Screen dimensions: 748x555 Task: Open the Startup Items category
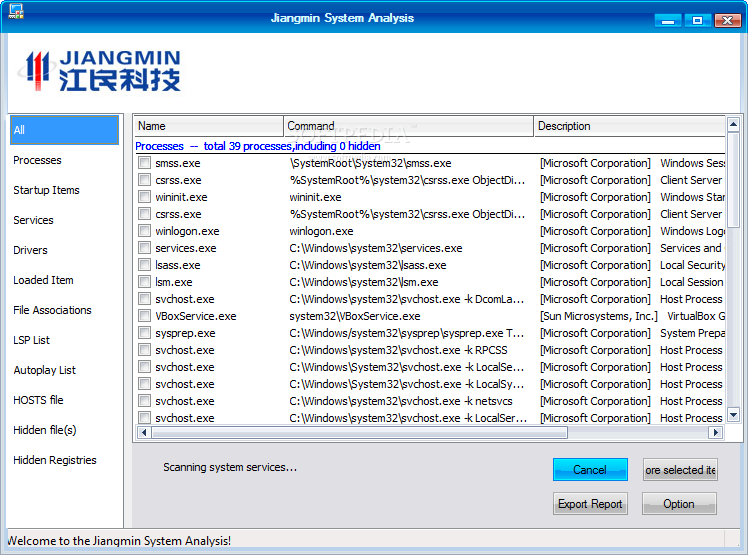(46, 190)
